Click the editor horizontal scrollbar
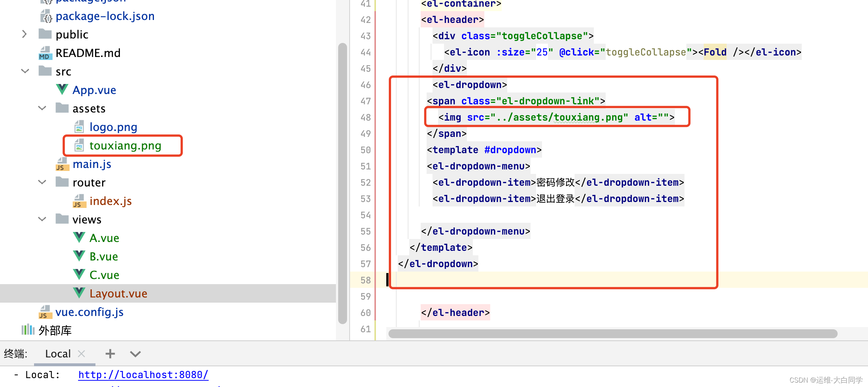The image size is (868, 387). [613, 333]
